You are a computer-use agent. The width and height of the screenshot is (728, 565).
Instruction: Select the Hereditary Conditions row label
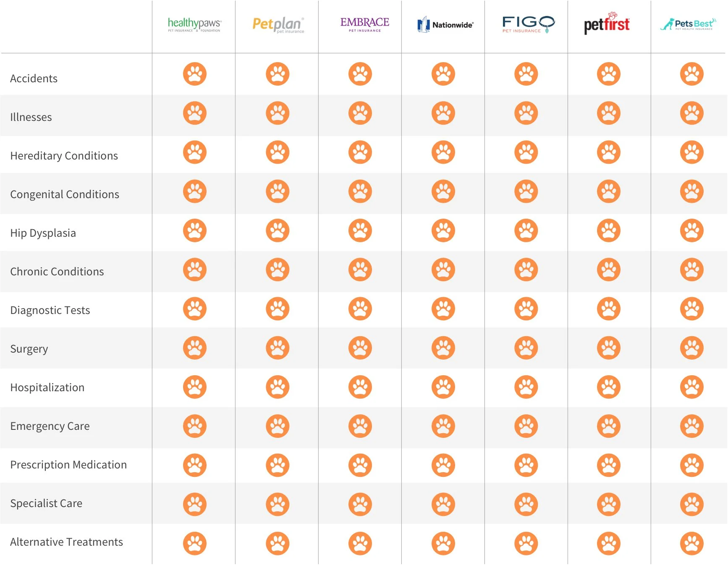[x=64, y=156]
